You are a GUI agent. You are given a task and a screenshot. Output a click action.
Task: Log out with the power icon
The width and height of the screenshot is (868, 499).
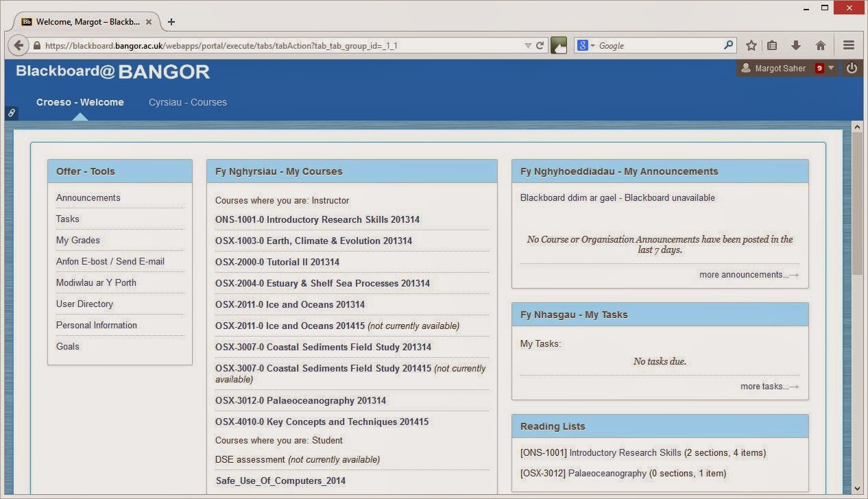[x=852, y=68]
